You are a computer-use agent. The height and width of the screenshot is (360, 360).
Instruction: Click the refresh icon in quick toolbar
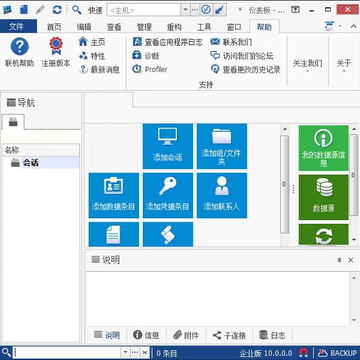[57, 10]
